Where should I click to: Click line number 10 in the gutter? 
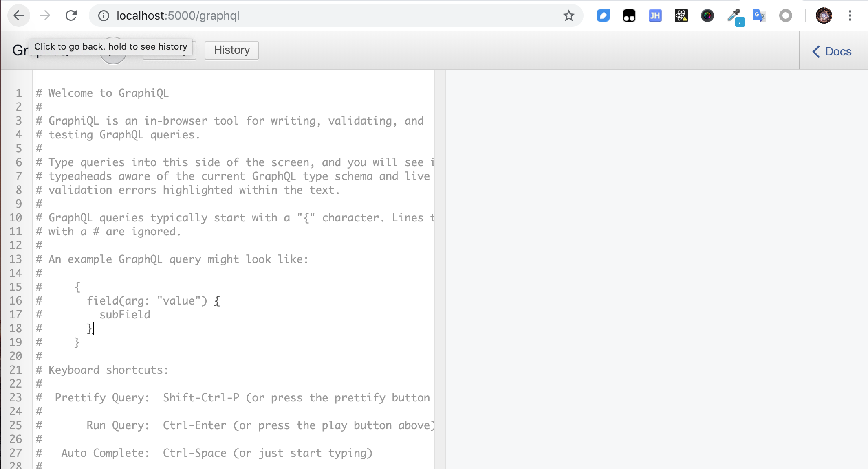tap(16, 218)
